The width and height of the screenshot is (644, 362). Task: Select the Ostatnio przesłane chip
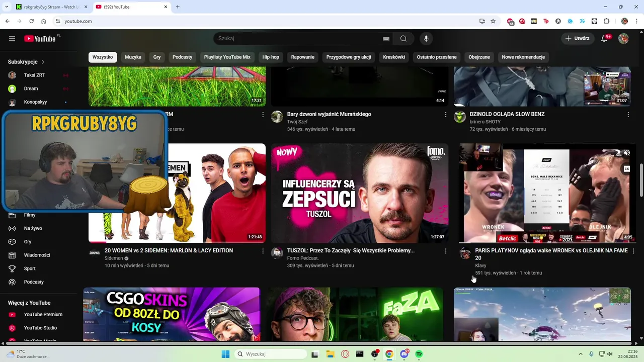coord(437,57)
